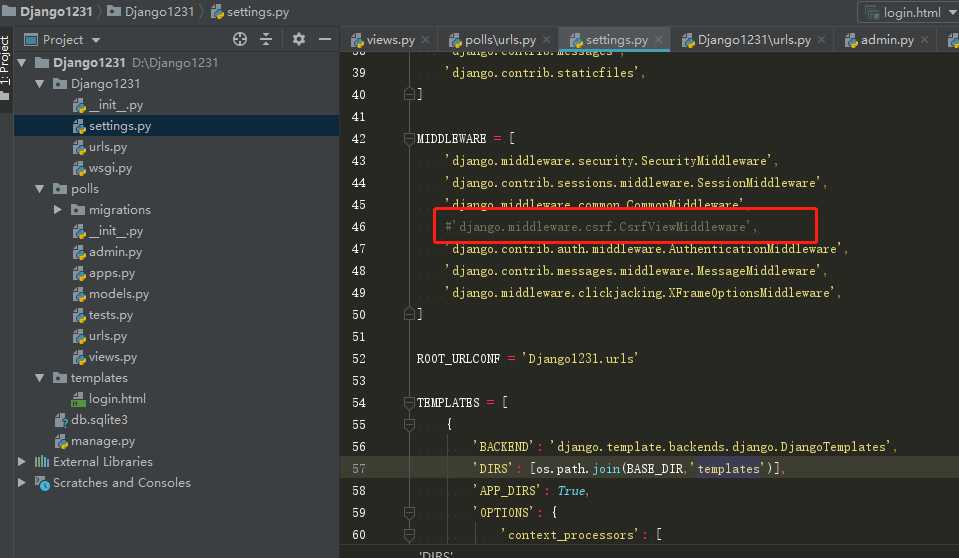Click the locate current file crosshair icon
Viewport: 959px width, 558px height.
[240, 40]
